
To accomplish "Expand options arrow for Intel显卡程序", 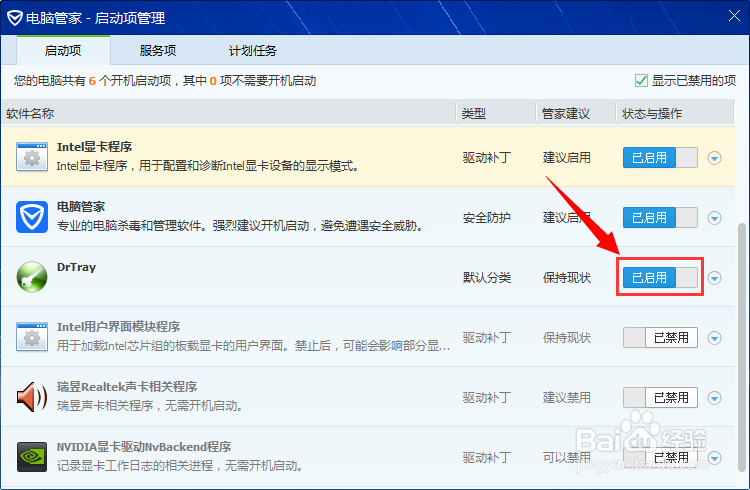I will coord(715,158).
